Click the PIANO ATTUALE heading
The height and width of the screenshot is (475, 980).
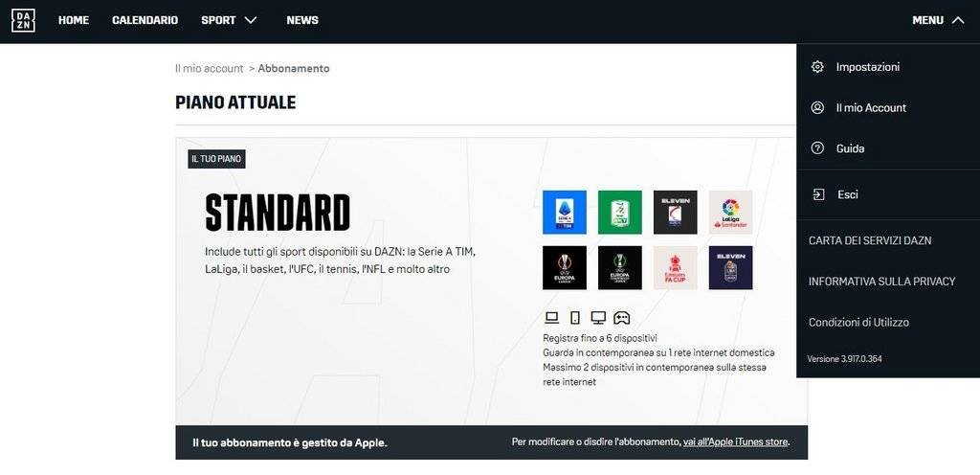[x=235, y=102]
